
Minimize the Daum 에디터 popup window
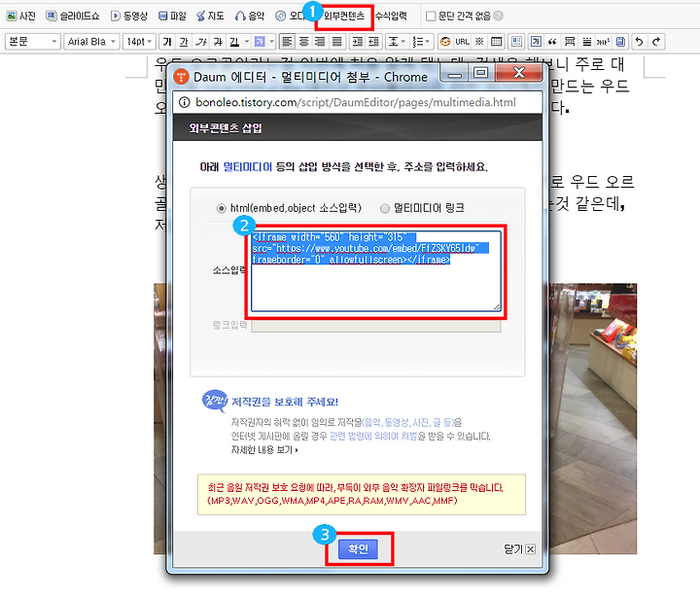coord(454,73)
